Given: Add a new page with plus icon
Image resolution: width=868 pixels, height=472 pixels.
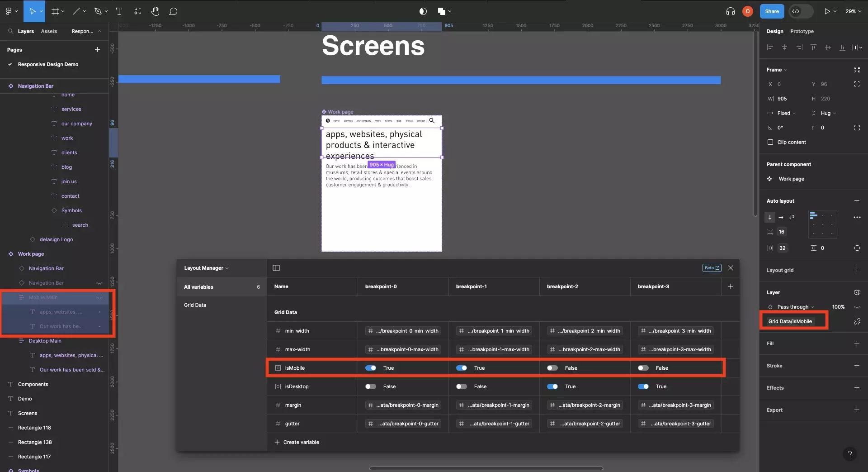Looking at the screenshot, I should click(x=97, y=49).
